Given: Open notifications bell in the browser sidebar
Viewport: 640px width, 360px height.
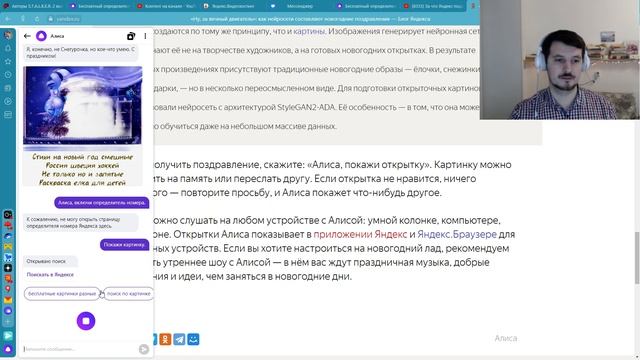Looking at the screenshot, I should 8,48.
